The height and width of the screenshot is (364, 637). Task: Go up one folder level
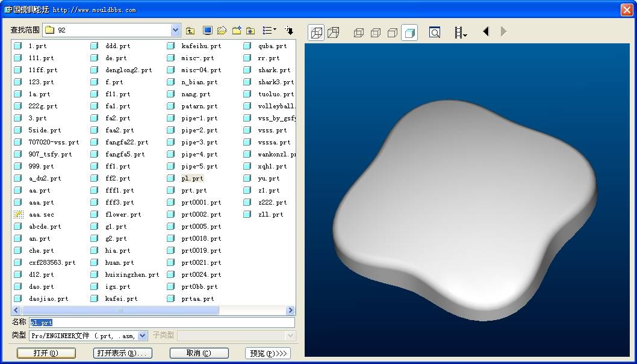click(x=190, y=31)
